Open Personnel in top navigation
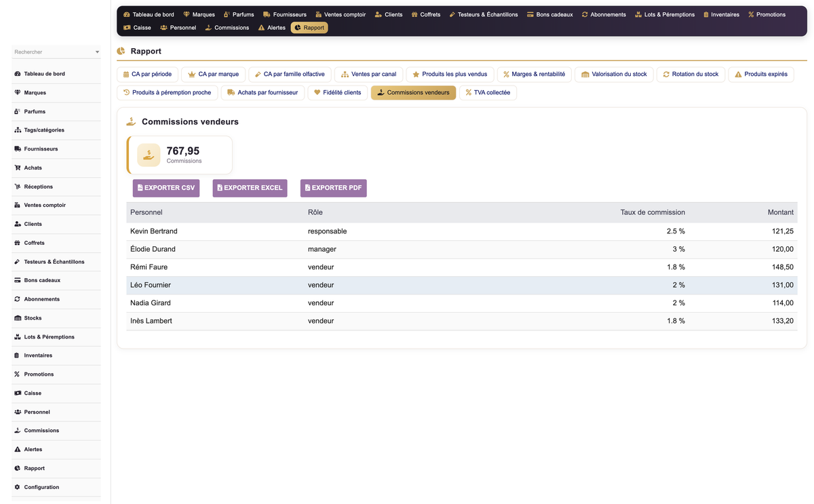The height and width of the screenshot is (504, 814). coord(178,28)
